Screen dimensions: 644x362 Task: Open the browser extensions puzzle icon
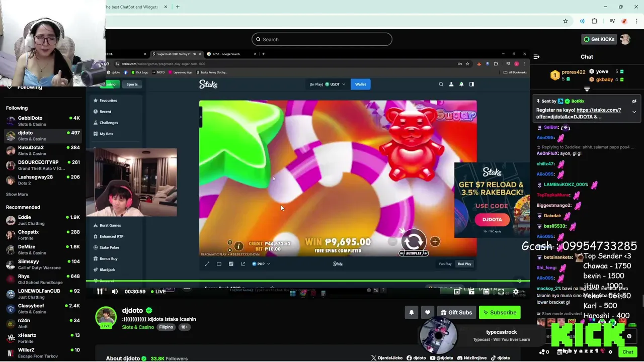594,21
